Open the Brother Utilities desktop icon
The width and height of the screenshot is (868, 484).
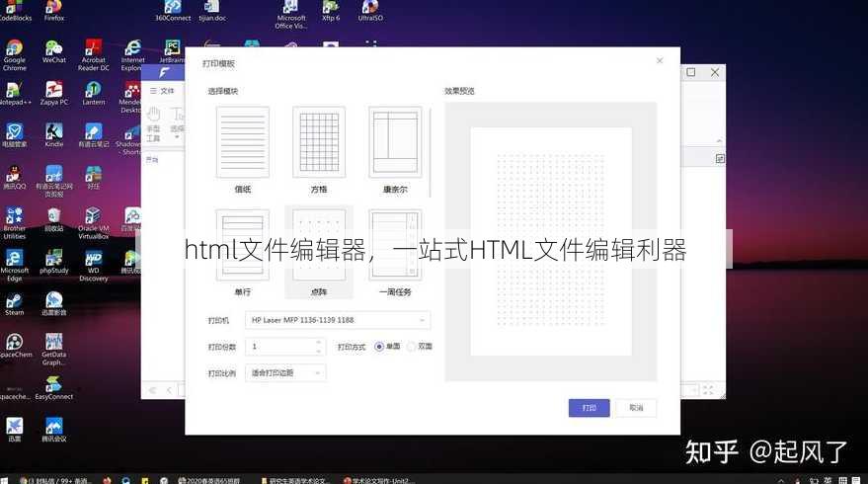(15, 223)
